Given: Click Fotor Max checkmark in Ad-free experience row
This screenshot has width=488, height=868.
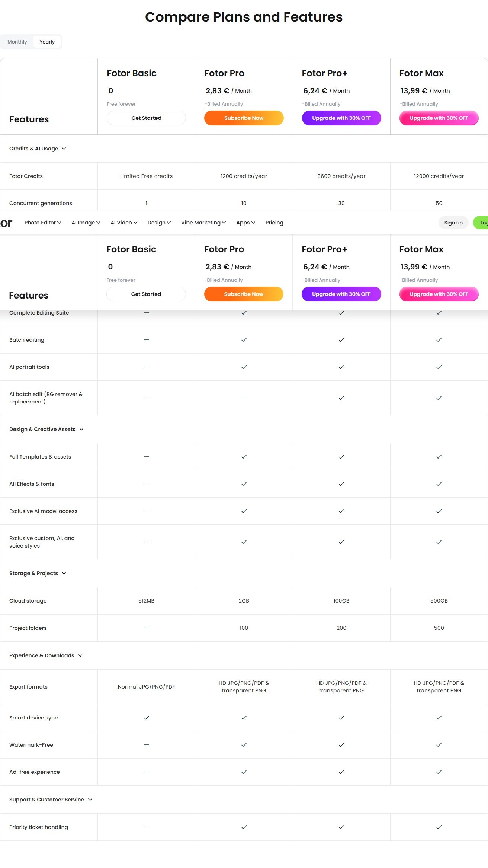Looking at the screenshot, I should tap(439, 772).
